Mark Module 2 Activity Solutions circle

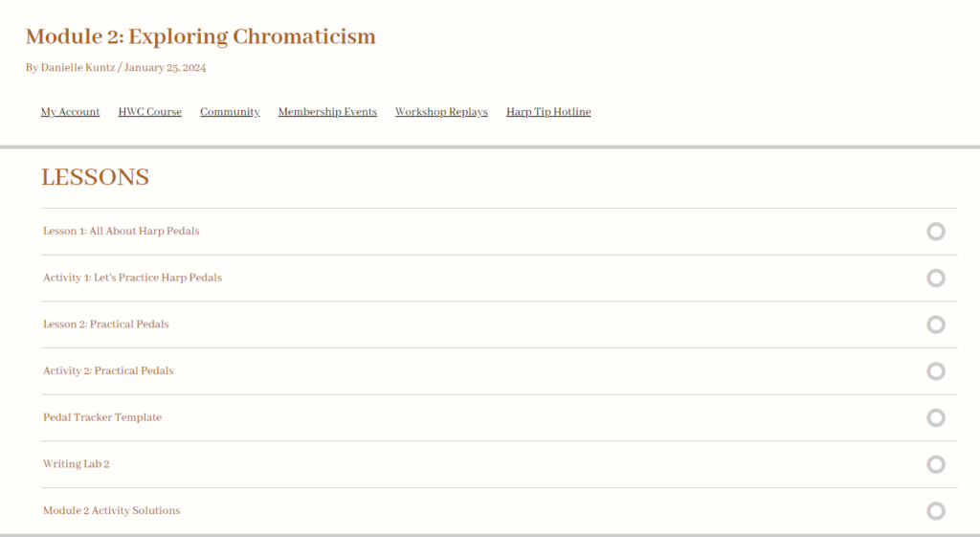(x=936, y=511)
